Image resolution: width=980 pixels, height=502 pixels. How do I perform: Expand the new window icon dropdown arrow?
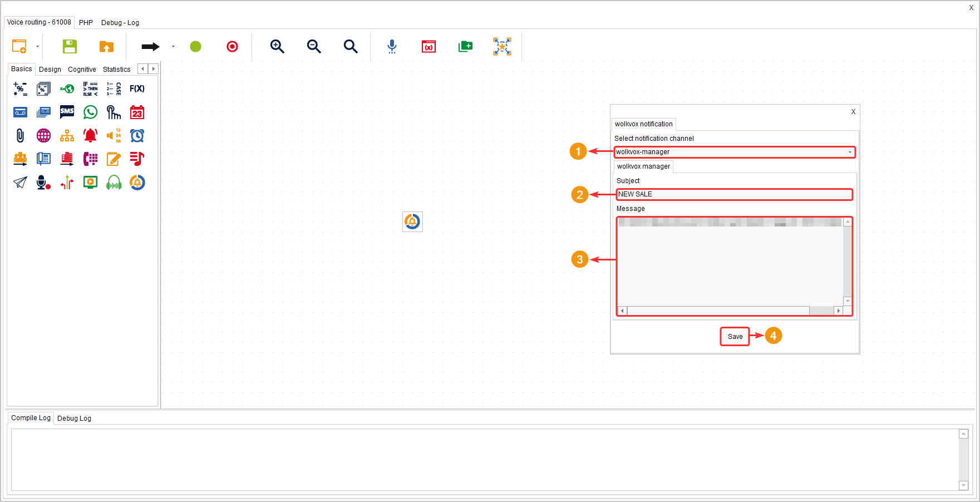pos(37,46)
